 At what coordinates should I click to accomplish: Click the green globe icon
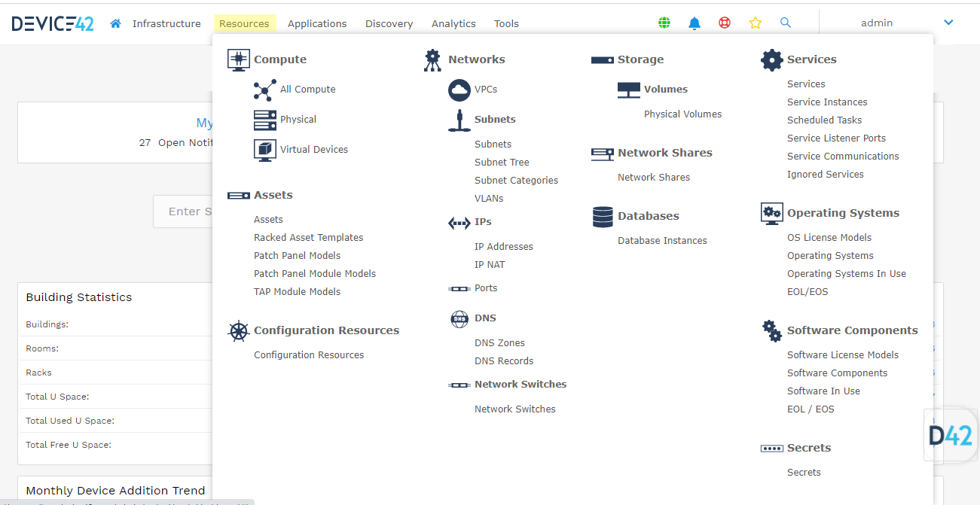(664, 23)
